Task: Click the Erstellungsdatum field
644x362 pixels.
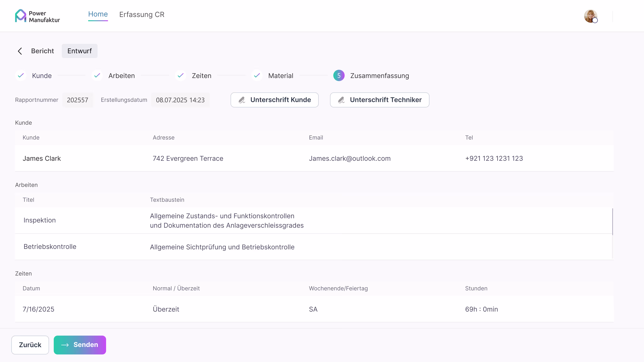Action: click(180, 100)
